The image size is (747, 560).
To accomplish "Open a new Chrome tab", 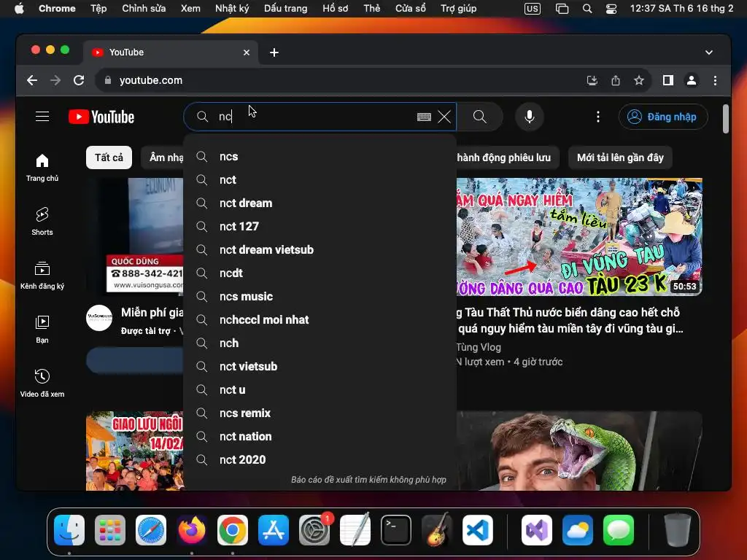I will (x=274, y=52).
